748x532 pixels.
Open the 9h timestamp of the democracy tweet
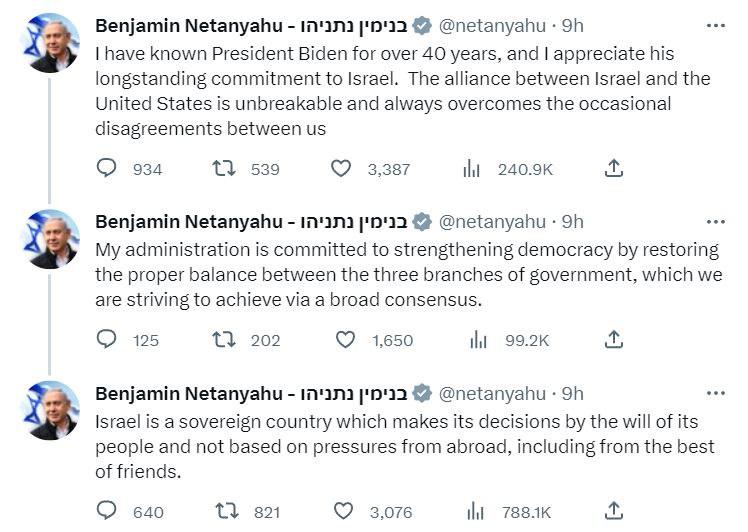tap(573, 222)
